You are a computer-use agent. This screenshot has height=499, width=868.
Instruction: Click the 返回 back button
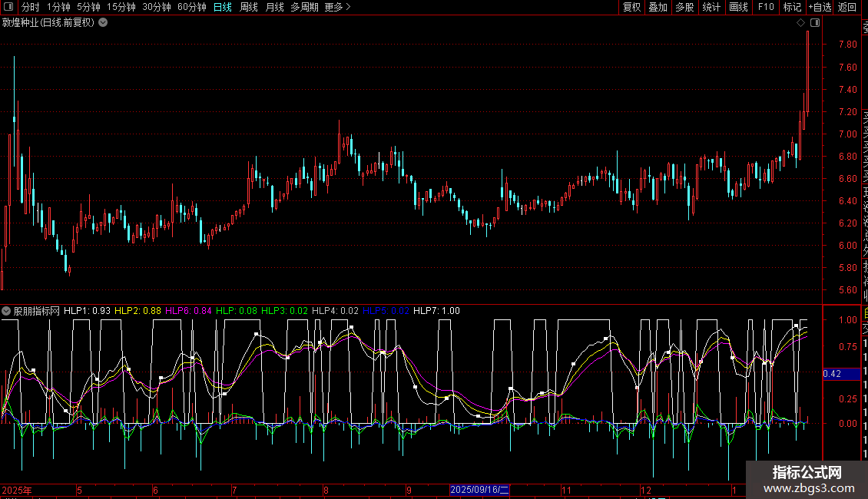pos(847,7)
